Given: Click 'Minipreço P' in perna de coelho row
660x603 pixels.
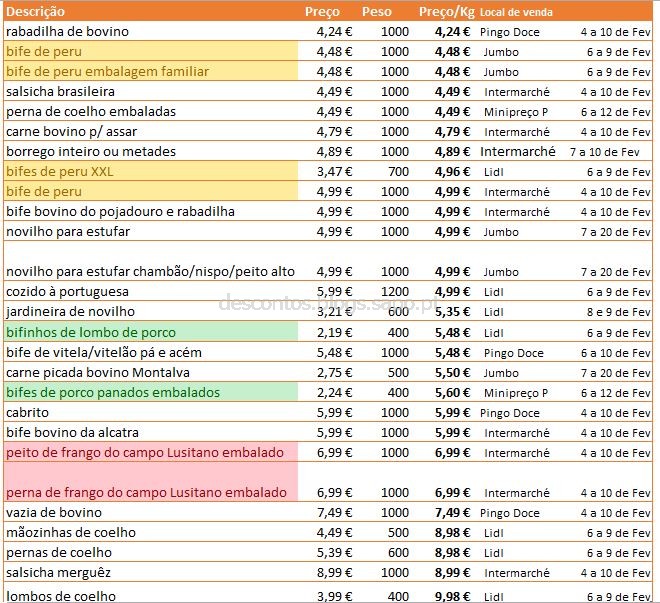Looking at the screenshot, I should pyautogui.click(x=516, y=112).
